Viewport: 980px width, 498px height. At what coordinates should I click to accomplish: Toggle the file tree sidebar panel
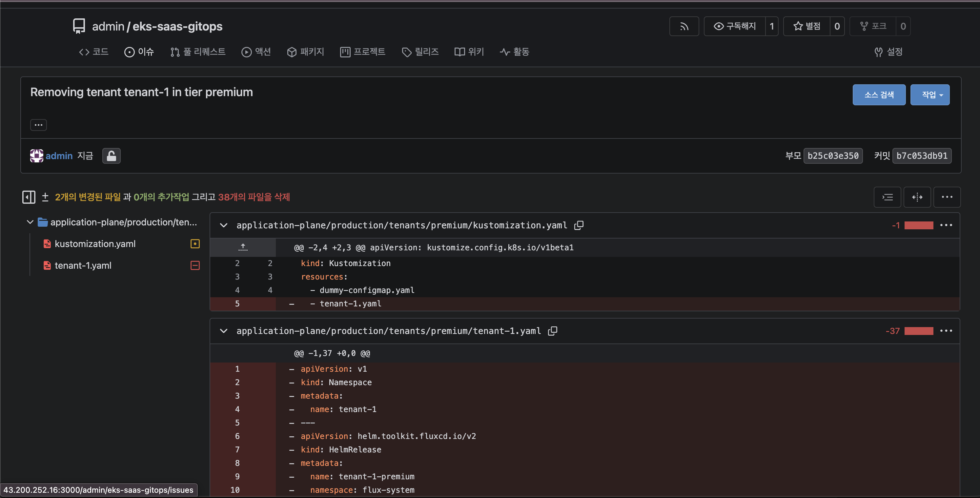click(29, 197)
